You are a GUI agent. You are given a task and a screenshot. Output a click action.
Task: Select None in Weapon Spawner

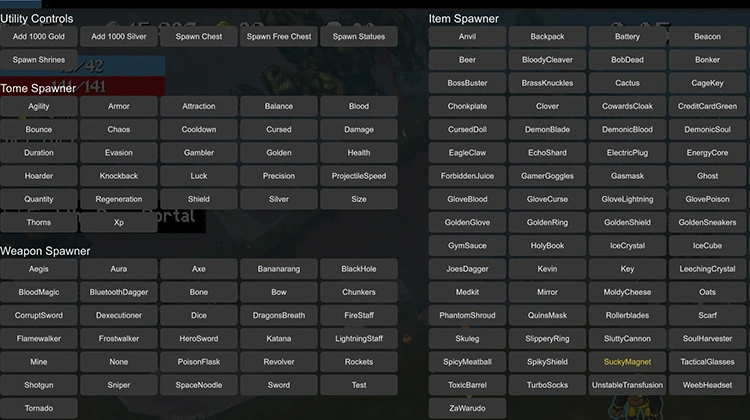coord(119,362)
